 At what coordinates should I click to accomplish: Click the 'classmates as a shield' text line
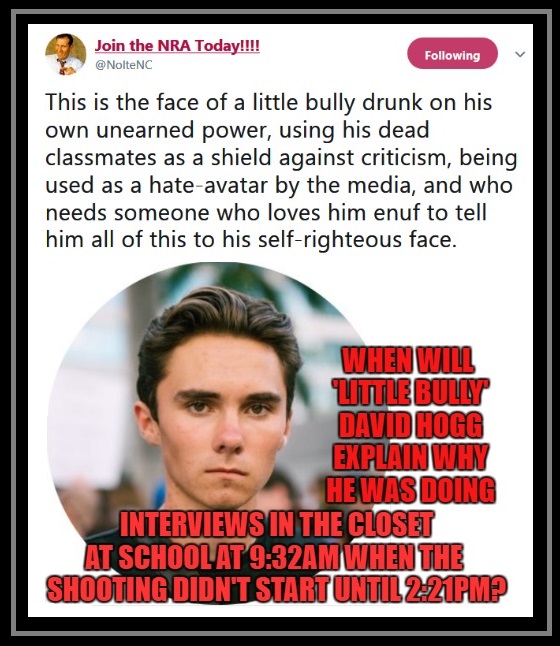click(x=281, y=158)
